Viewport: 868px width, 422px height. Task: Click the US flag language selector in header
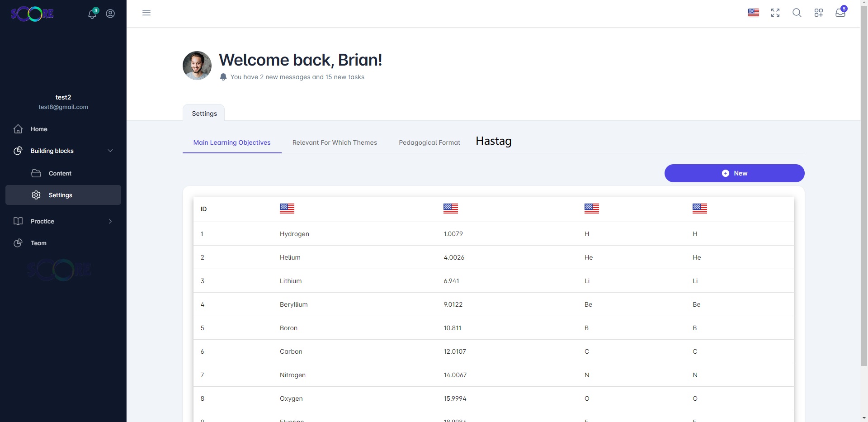[753, 13]
